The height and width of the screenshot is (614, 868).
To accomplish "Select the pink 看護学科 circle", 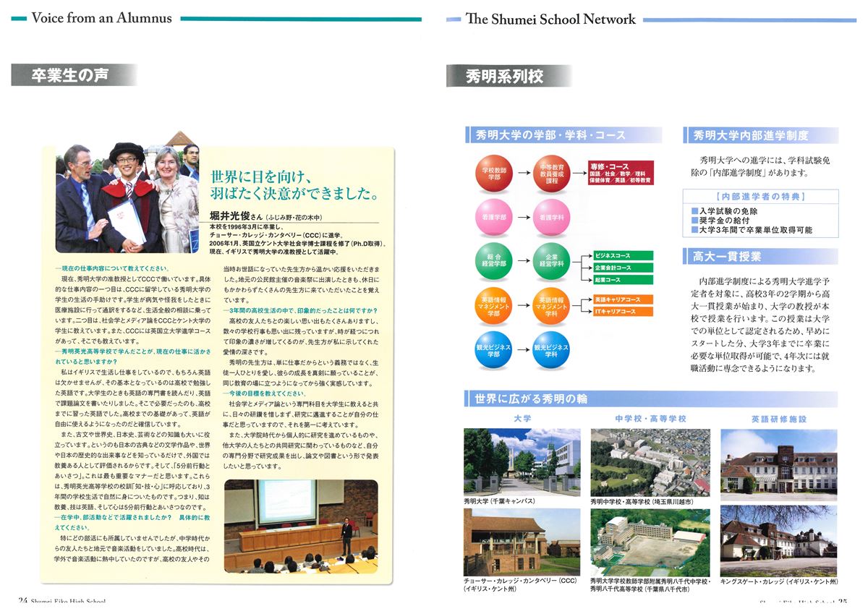I will [552, 216].
